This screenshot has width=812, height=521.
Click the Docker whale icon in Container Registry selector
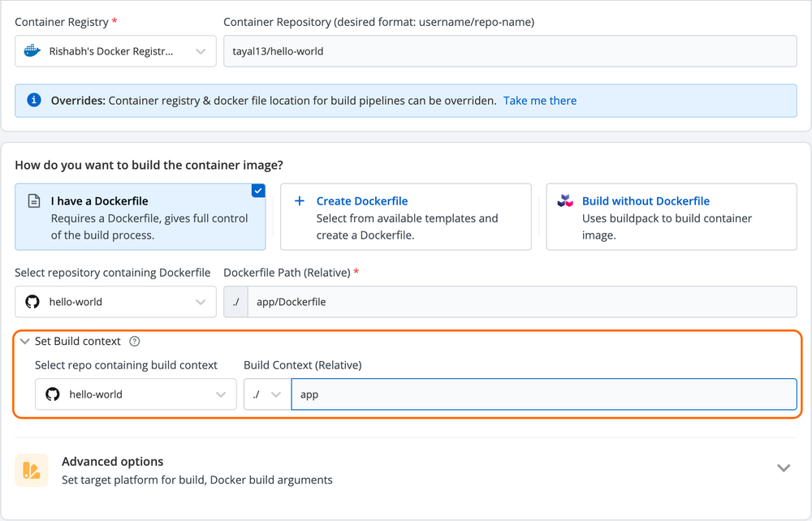coord(31,50)
